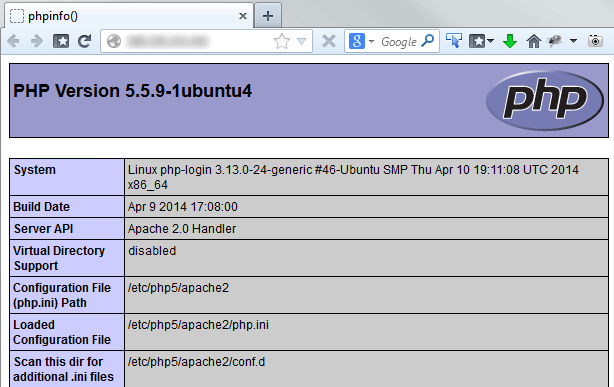Open dropdown arrow next to the bug icon
Viewport: 614px width, 387px height.
click(573, 40)
